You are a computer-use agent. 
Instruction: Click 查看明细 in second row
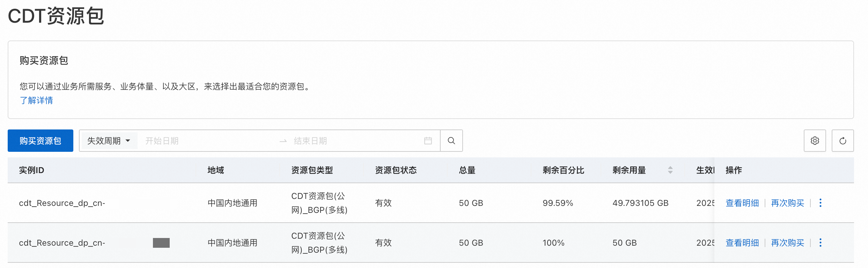(742, 243)
